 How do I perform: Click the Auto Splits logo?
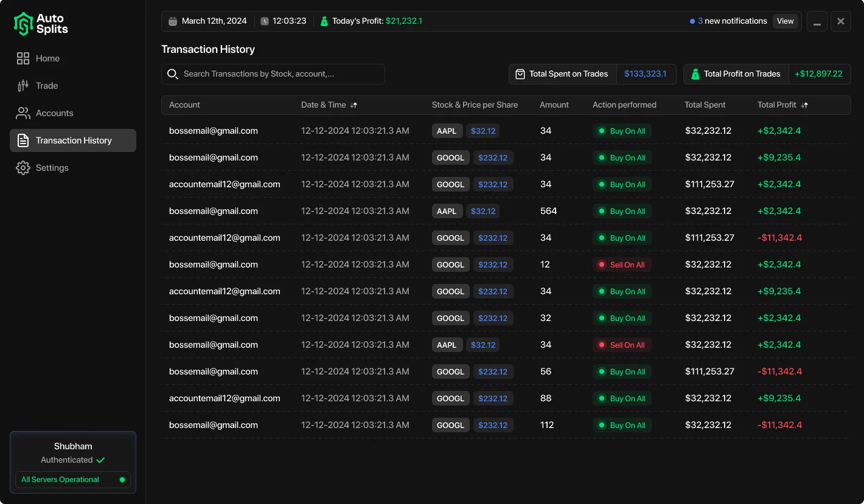(x=41, y=24)
